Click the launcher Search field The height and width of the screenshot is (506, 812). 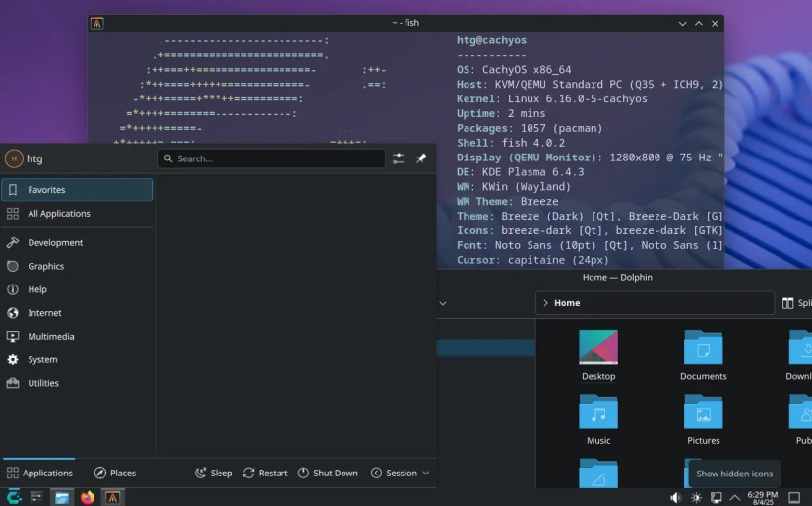point(272,158)
